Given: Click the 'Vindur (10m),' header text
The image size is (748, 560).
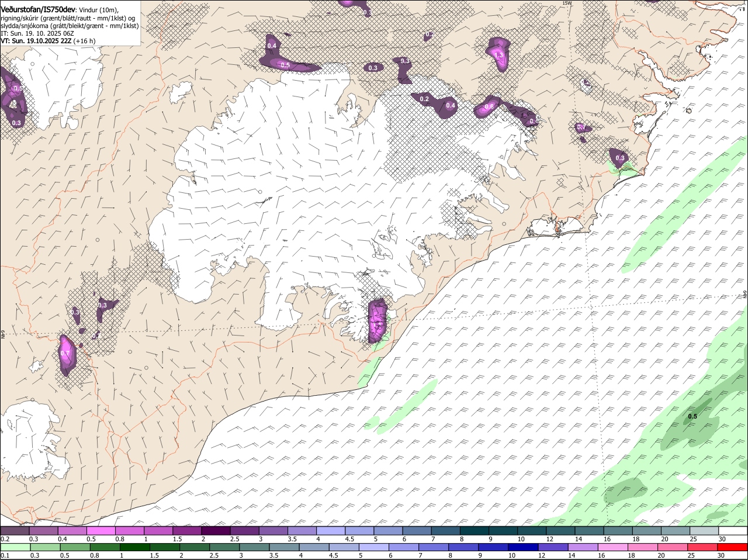Looking at the screenshot, I should (98, 10).
